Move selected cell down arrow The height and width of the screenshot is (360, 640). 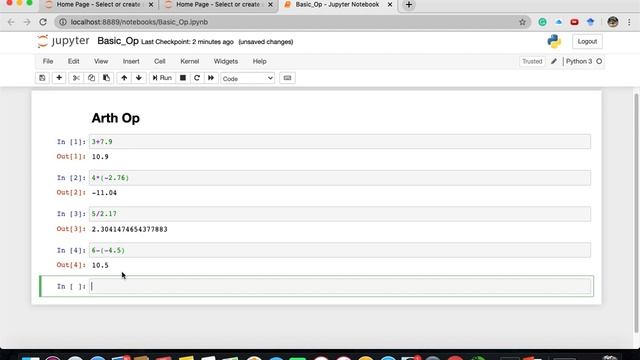(x=139, y=78)
